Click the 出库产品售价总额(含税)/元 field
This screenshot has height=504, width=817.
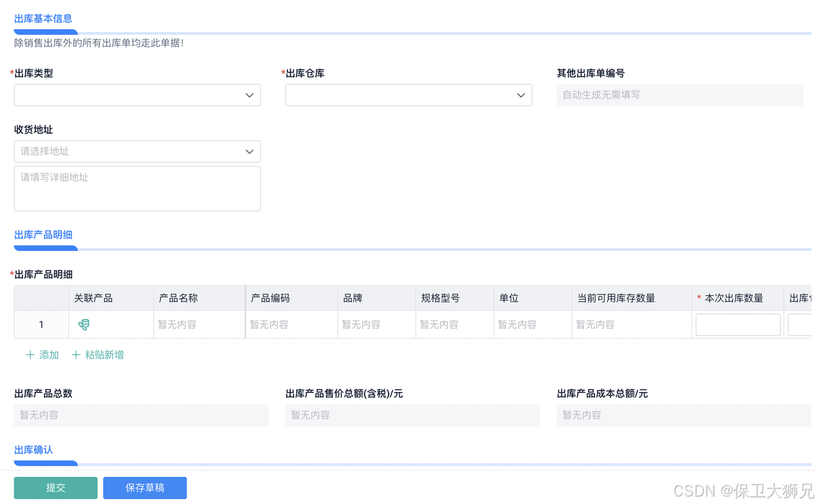(x=413, y=415)
